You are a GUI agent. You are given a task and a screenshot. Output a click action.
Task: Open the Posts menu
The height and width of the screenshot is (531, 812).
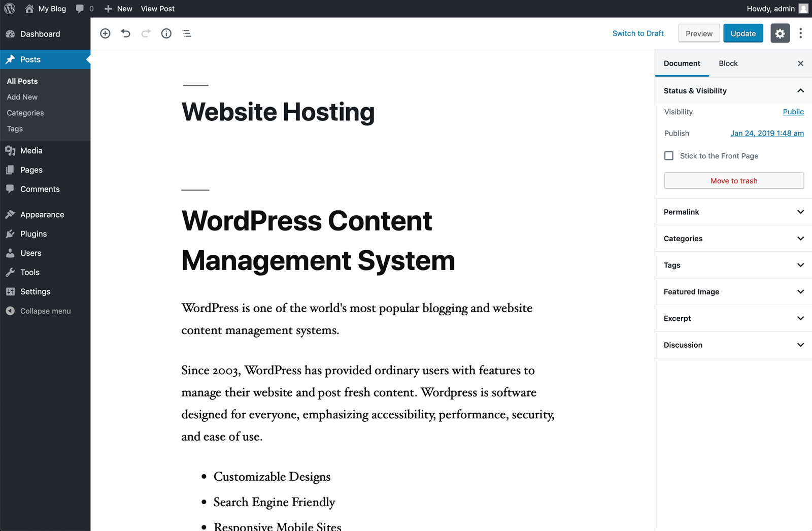coord(45,59)
